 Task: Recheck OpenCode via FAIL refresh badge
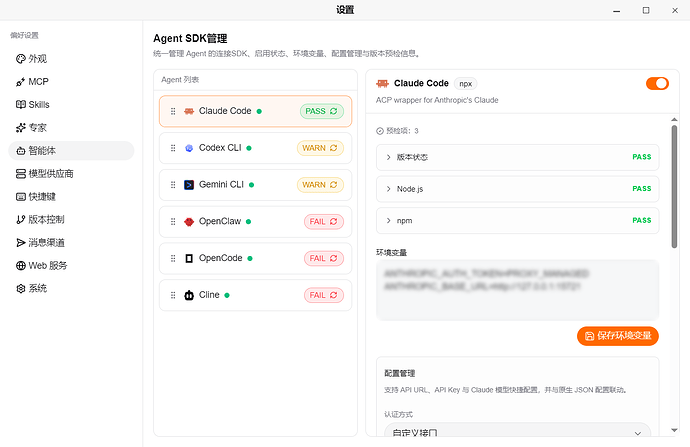pyautogui.click(x=324, y=258)
